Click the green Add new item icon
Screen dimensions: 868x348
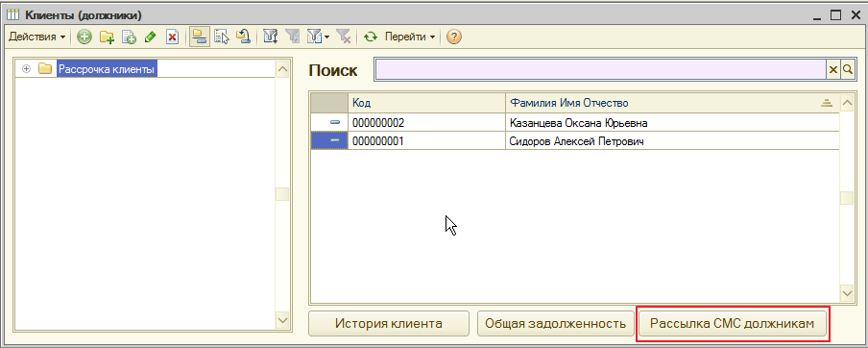84,37
